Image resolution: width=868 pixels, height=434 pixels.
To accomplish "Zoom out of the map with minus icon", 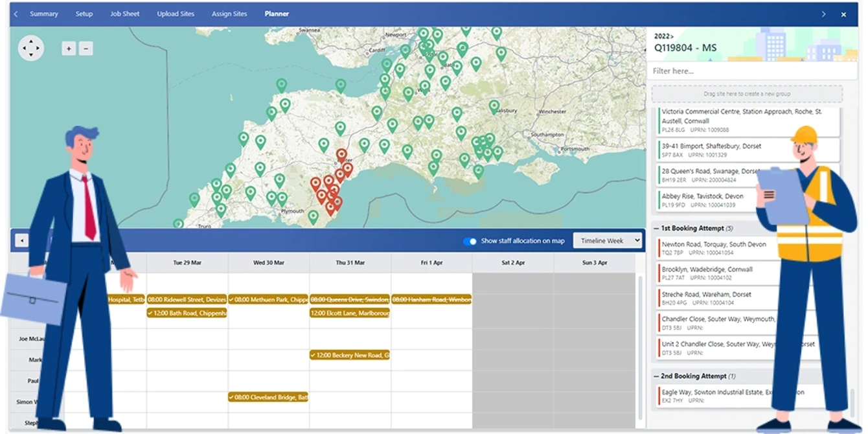I will pyautogui.click(x=86, y=48).
